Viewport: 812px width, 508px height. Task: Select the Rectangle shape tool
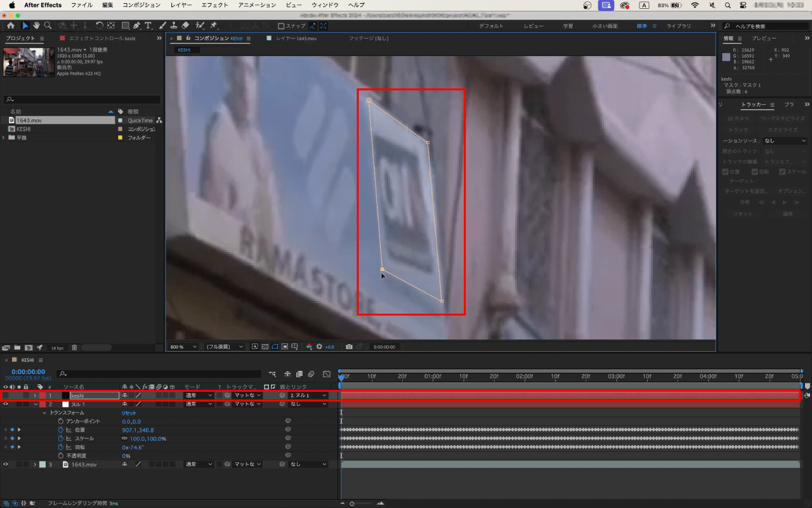click(125, 26)
